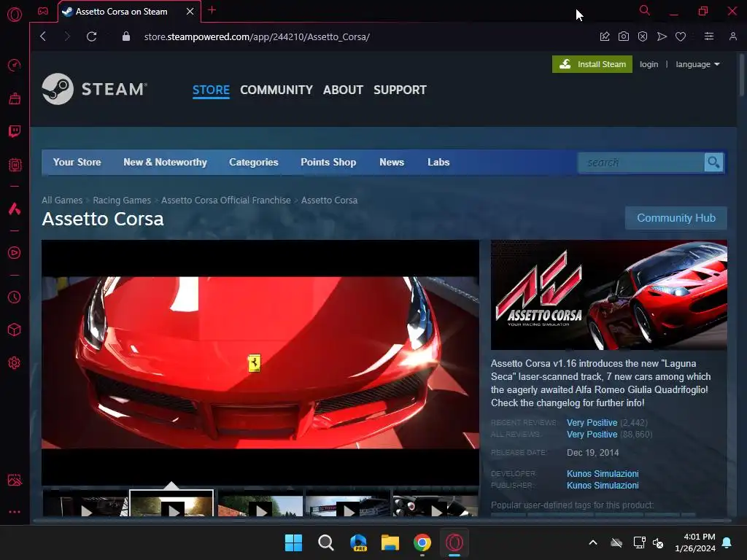Open the Windows Start menu
This screenshot has height=560, width=747.
(293, 542)
